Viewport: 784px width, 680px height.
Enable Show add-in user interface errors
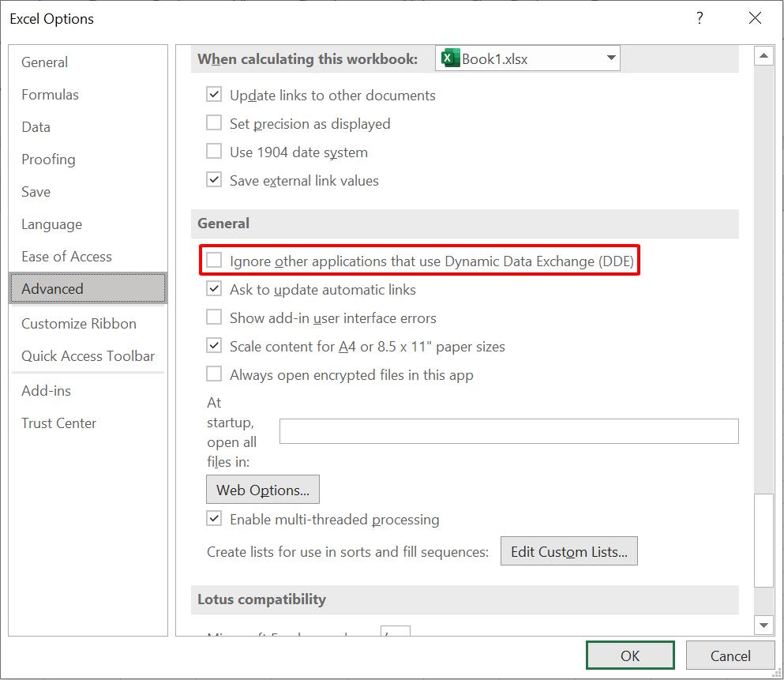213,317
